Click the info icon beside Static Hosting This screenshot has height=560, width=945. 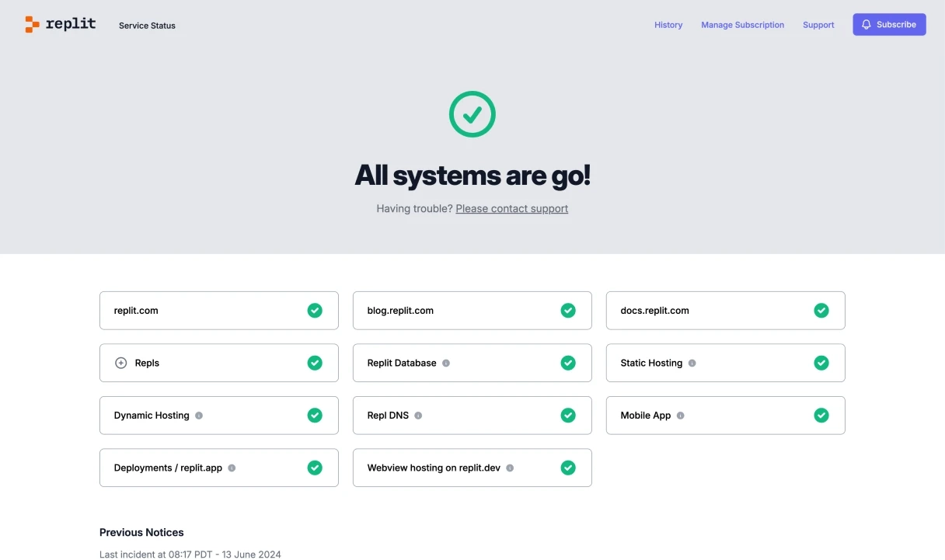point(692,363)
